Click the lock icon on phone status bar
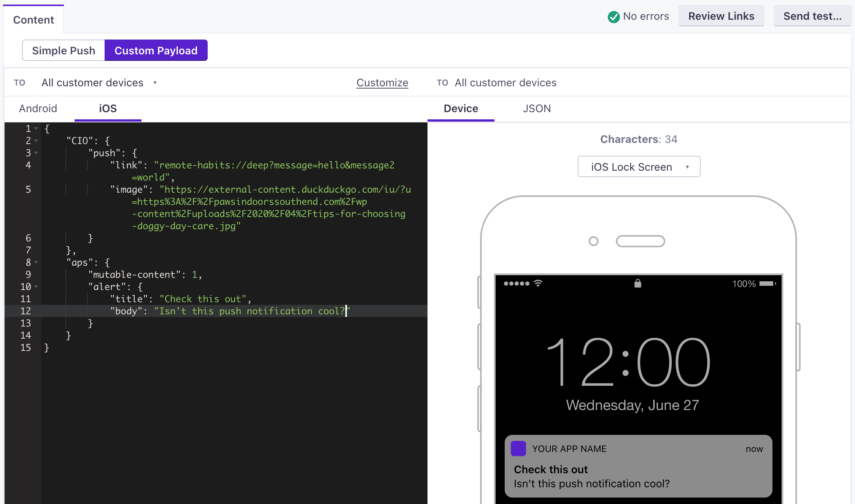 coord(638,284)
